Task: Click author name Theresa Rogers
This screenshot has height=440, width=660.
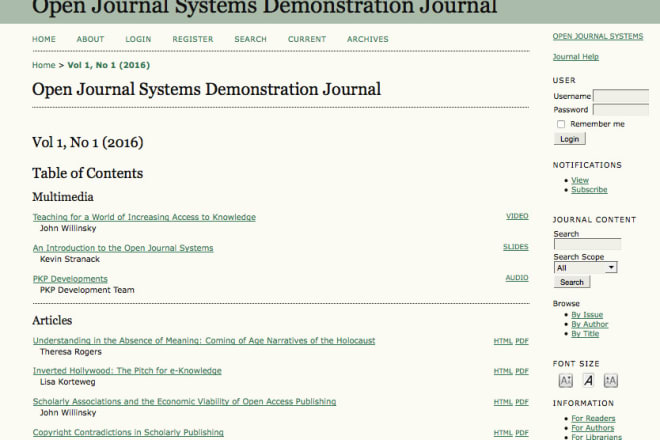Action: coord(71,352)
